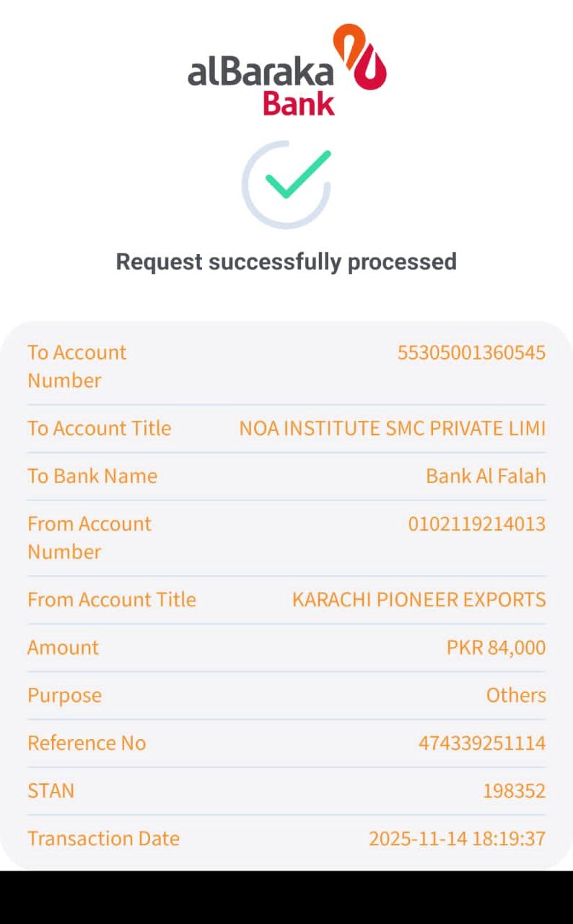Click the 'From Account Number' label
The image size is (573, 924).
(89, 537)
